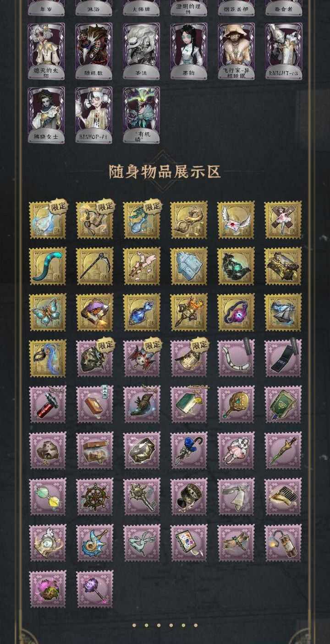Open the winged envelope accessory stamp

tap(236, 220)
